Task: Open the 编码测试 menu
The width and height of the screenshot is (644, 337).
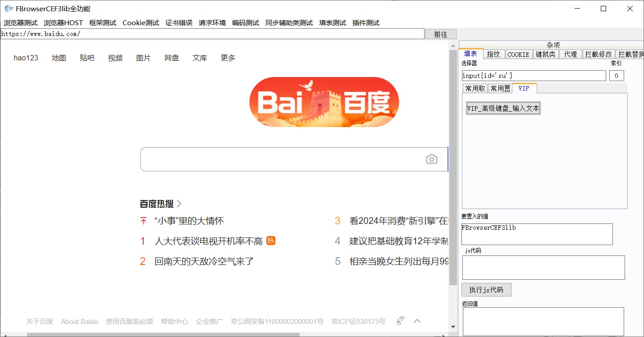Action: tap(246, 23)
